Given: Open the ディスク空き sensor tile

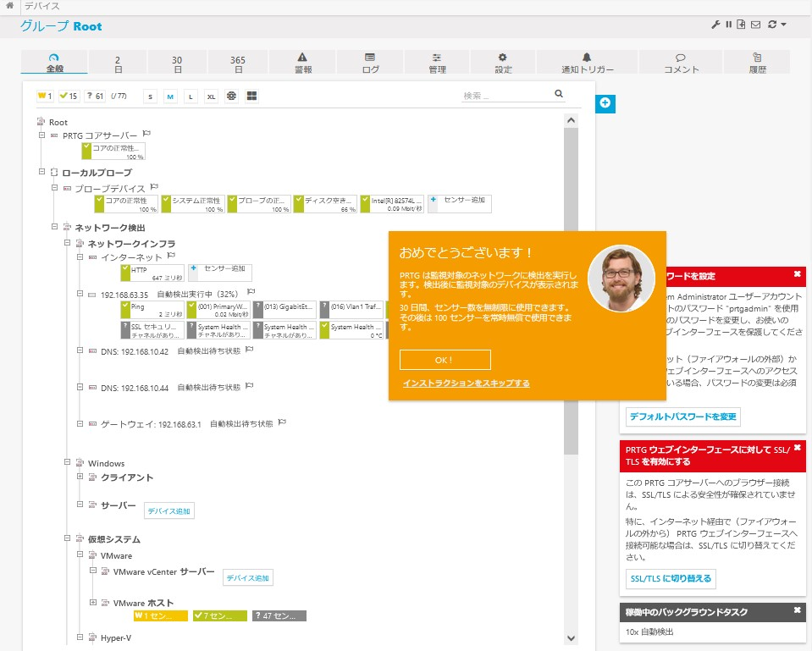Looking at the screenshot, I should click(325, 204).
